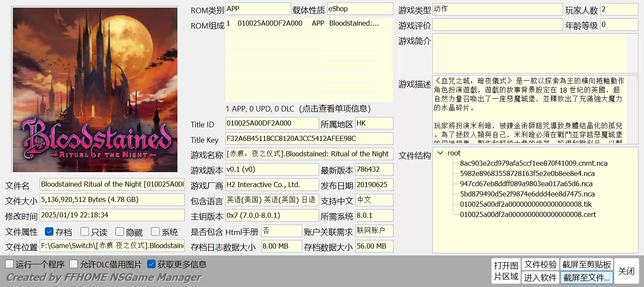The image size is (644, 287).
Task: Click 截屏至文件... button
Action: click(587, 278)
